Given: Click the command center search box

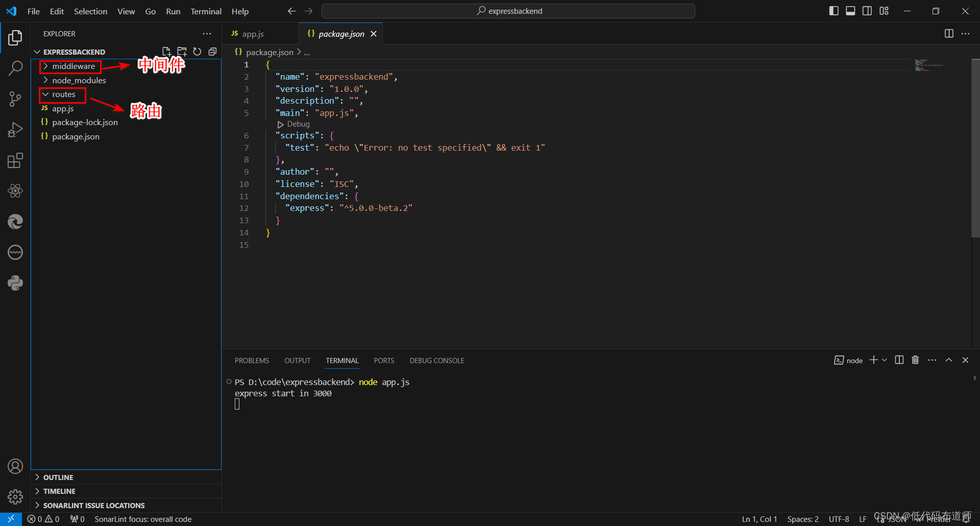Looking at the screenshot, I should pos(508,11).
